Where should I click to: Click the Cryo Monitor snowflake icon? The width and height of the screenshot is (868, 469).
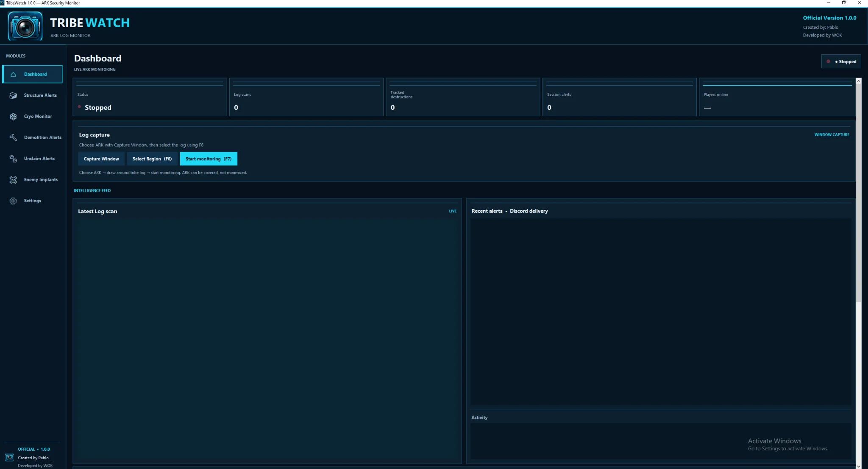[x=13, y=117]
